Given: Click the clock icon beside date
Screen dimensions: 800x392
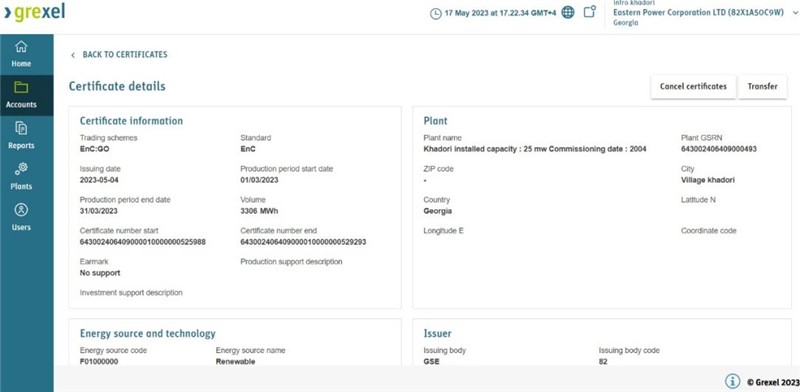Looking at the screenshot, I should pyautogui.click(x=436, y=14).
